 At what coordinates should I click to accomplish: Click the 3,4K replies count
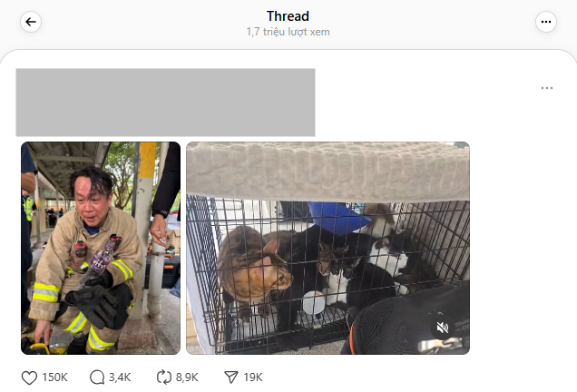pos(120,377)
